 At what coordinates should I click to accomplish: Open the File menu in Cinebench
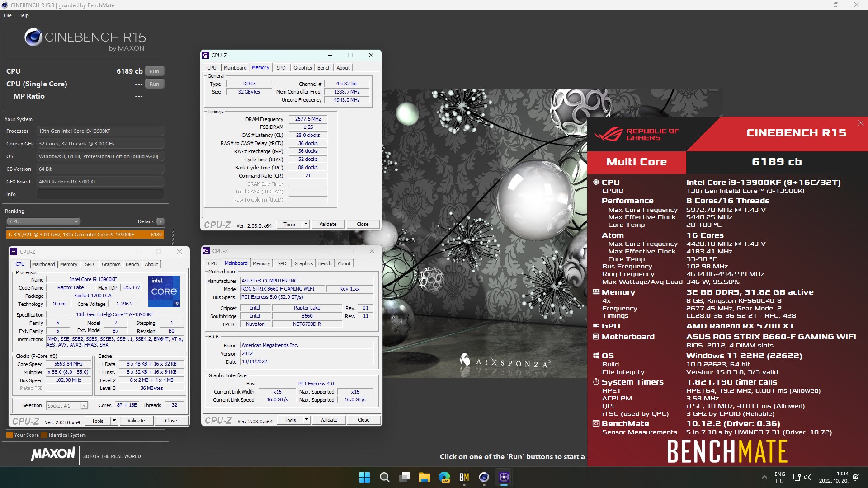(8, 15)
